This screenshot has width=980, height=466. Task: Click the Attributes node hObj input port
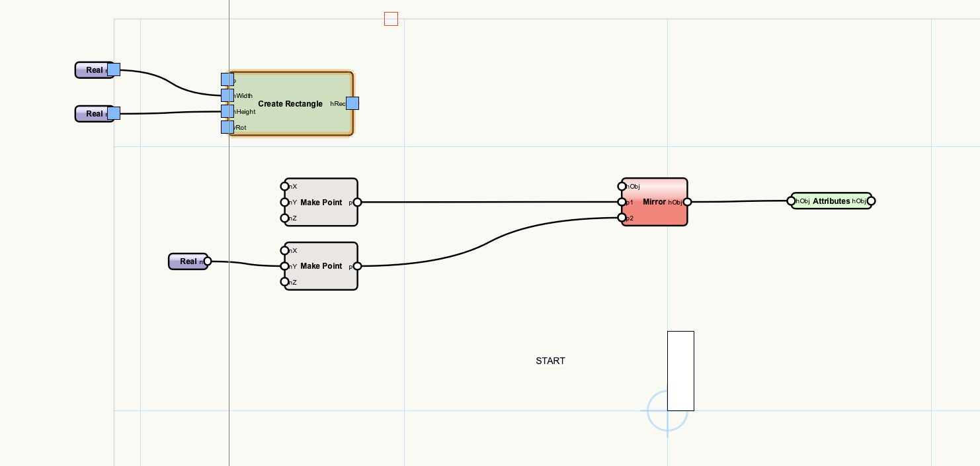(x=792, y=201)
